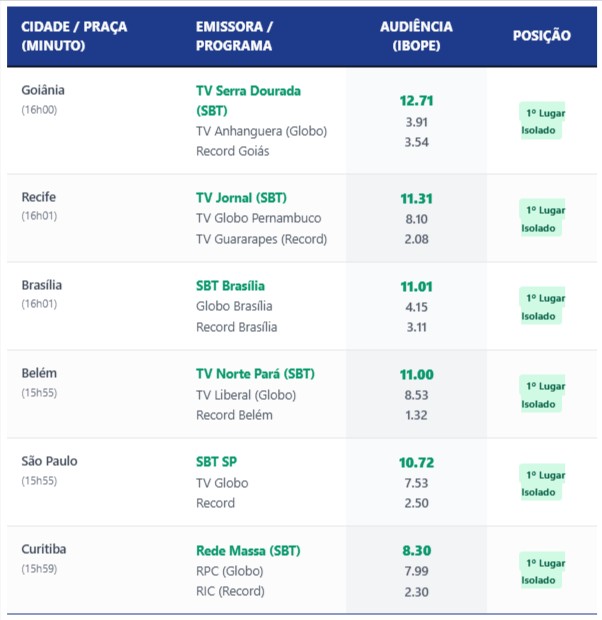Viewport: 602px width, 620px height.
Task: Click the 1º Lugar Isolado badge for Belém
Action: pyautogui.click(x=542, y=394)
